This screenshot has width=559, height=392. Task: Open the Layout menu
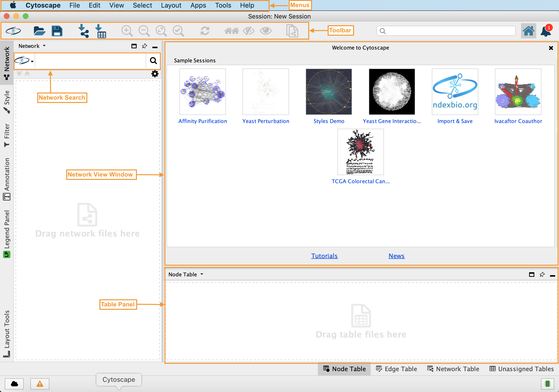[x=171, y=5]
